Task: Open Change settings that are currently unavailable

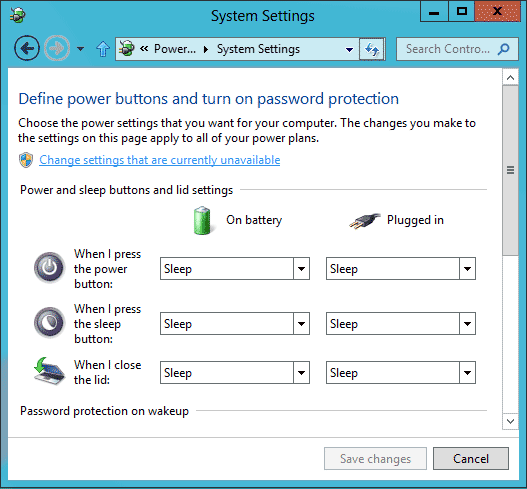Action: point(160,160)
